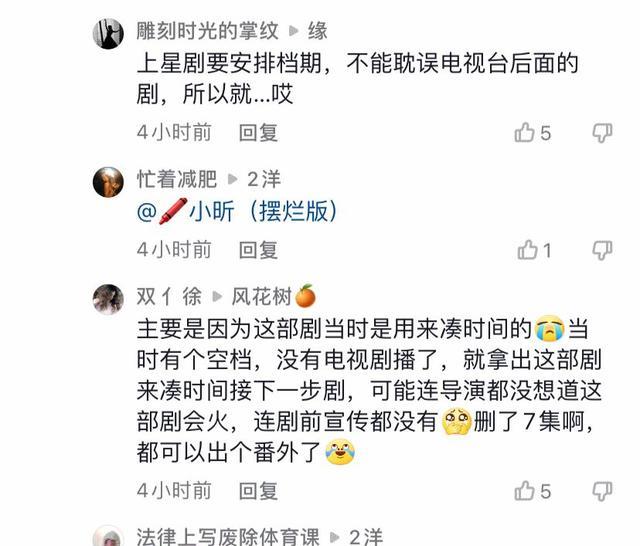
Task: Dislike 忙着减肥's comment
Action: (x=602, y=250)
